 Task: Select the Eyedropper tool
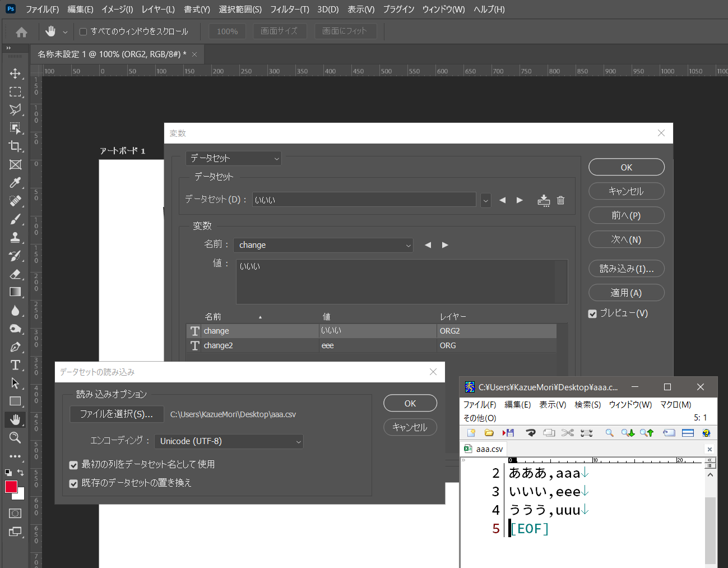click(x=15, y=183)
